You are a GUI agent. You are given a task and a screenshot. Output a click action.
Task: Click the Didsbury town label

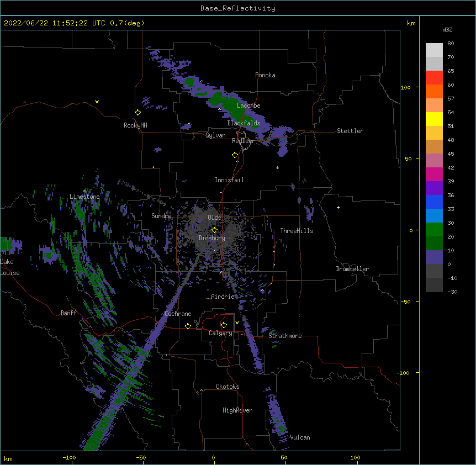212,238
